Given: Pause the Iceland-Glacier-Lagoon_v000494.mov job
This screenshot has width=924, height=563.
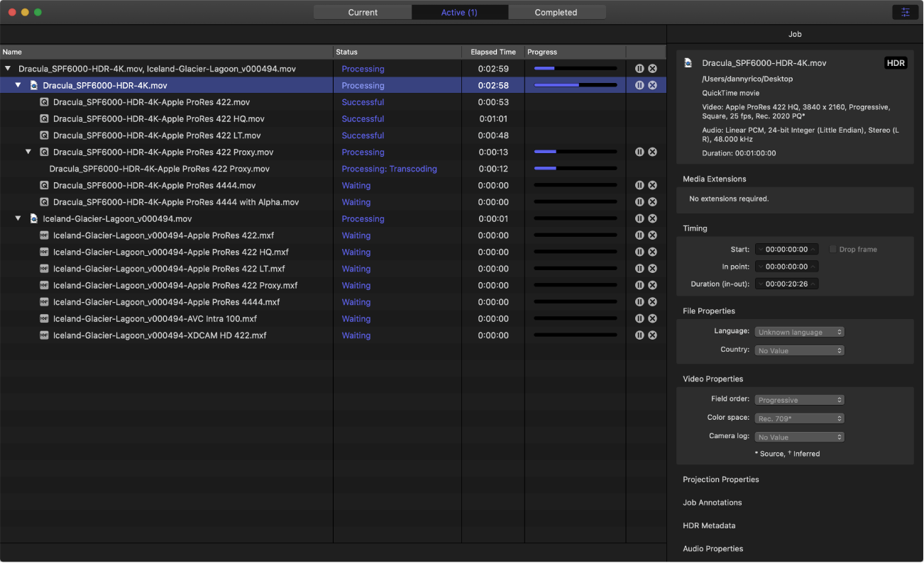Looking at the screenshot, I should pyautogui.click(x=639, y=219).
